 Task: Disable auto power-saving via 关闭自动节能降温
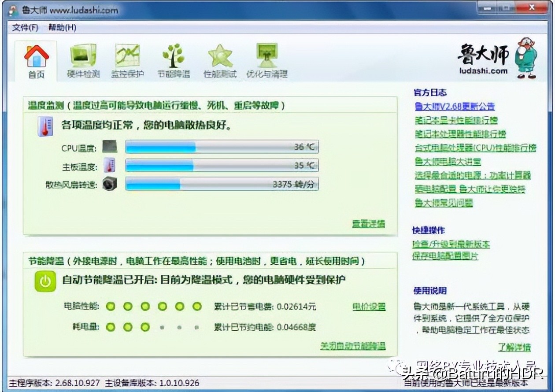click(x=351, y=346)
